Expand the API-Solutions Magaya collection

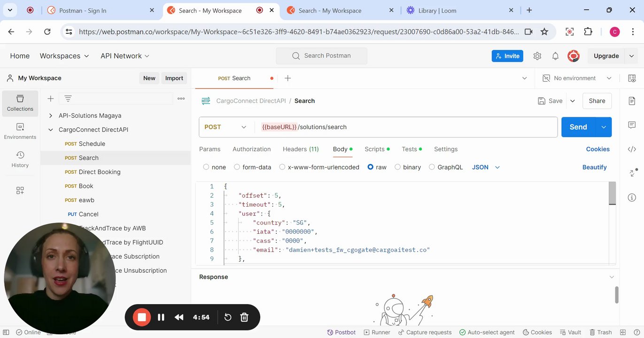(51, 115)
